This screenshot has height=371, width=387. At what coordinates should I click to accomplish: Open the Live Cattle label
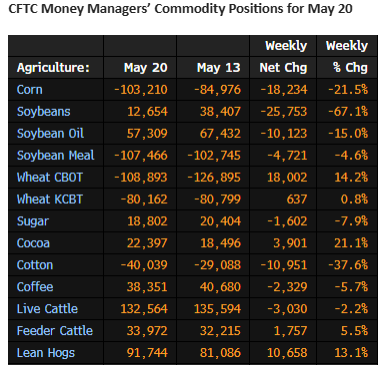pos(47,309)
